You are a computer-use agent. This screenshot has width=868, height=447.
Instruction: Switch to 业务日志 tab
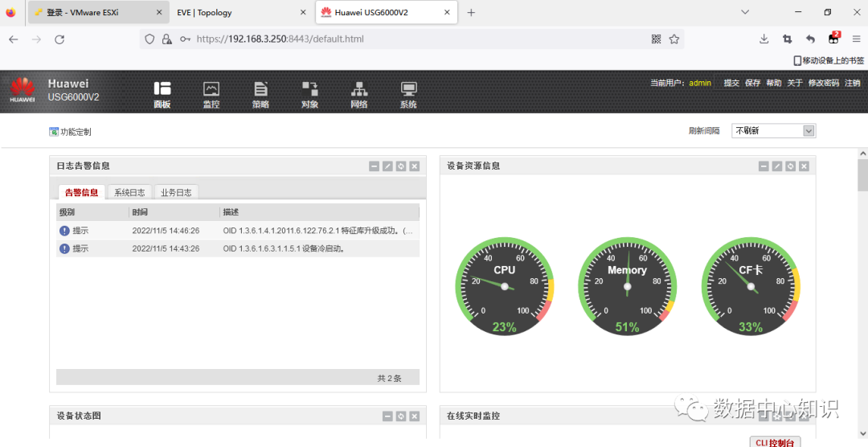click(176, 192)
